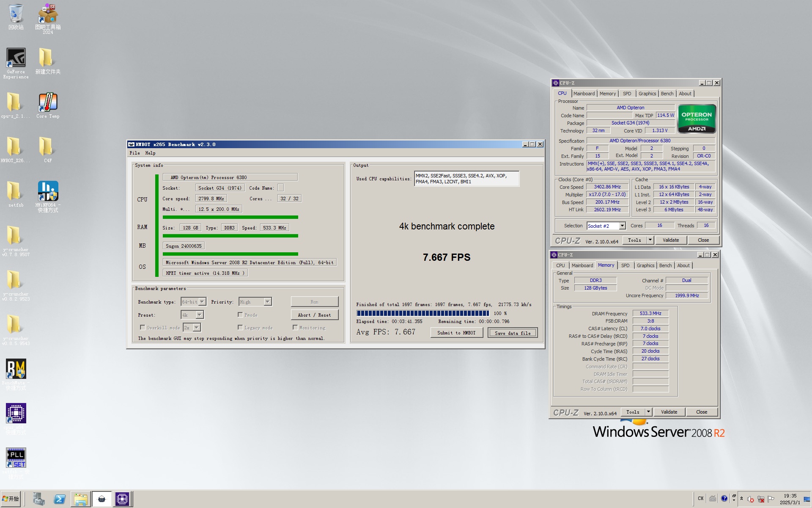Open File menu in HWBOT x265

(134, 153)
